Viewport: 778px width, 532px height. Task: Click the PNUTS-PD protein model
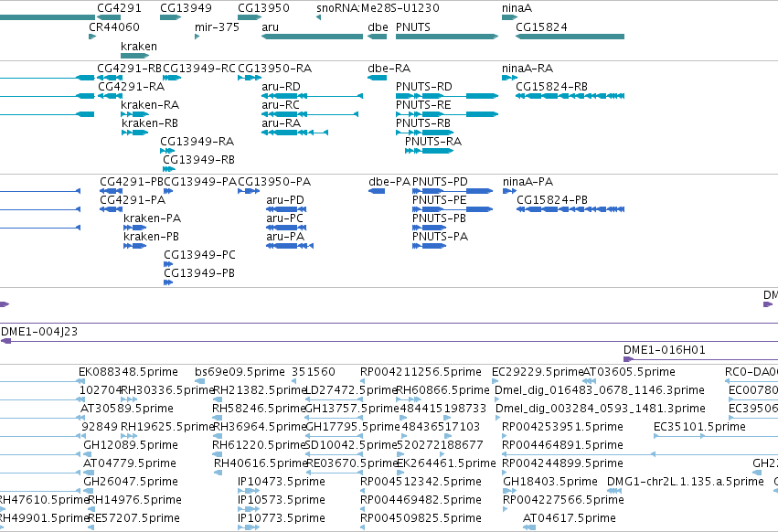pyautogui.click(x=453, y=191)
